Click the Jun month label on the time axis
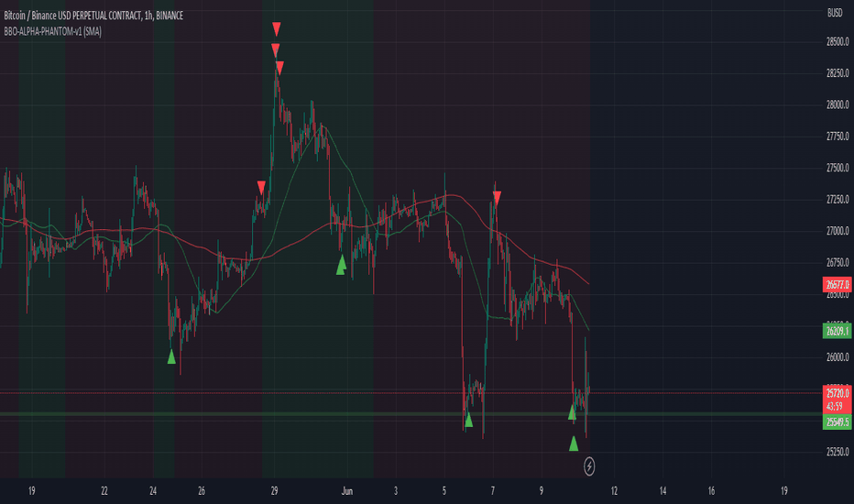The height and width of the screenshot is (504, 854). pyautogui.click(x=347, y=491)
